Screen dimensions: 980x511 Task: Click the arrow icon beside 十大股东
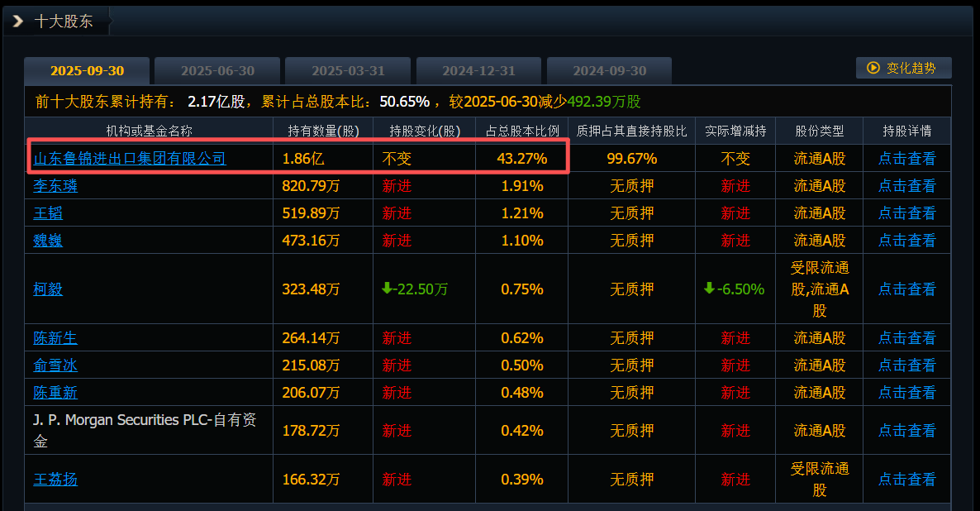click(x=18, y=21)
